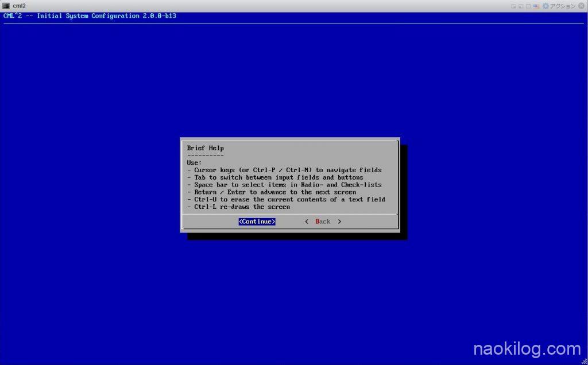Click the 'Brief Help' heading
This screenshot has width=588, height=365.
pos(205,148)
